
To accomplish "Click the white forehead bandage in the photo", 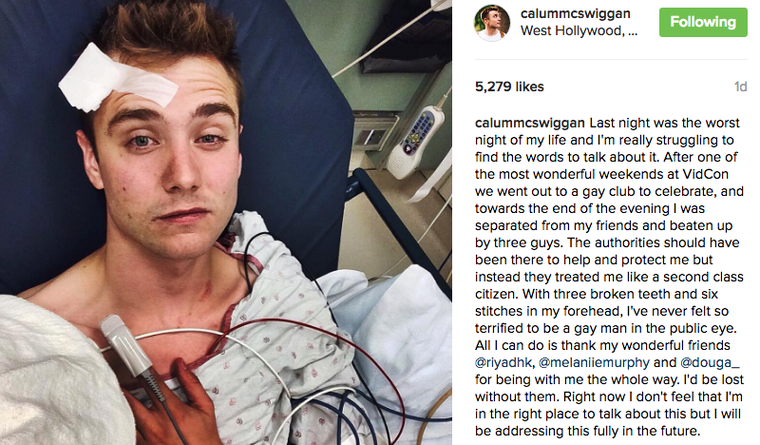I will coord(118,79).
